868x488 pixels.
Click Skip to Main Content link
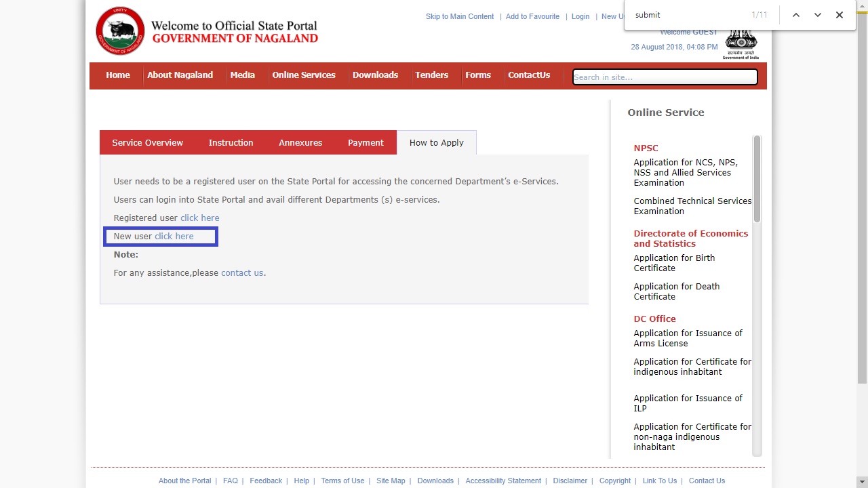[460, 16]
